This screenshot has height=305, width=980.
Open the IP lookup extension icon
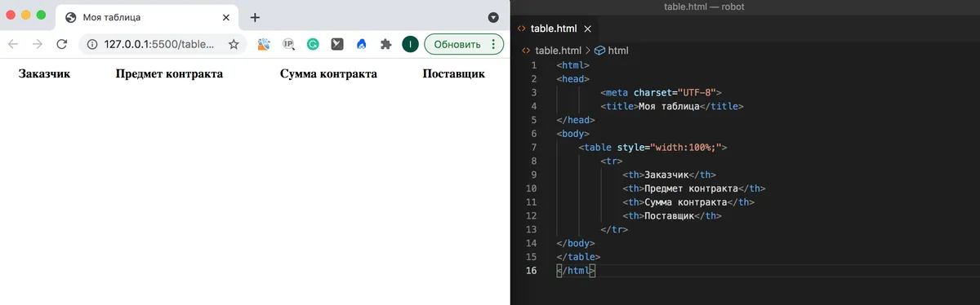[288, 44]
